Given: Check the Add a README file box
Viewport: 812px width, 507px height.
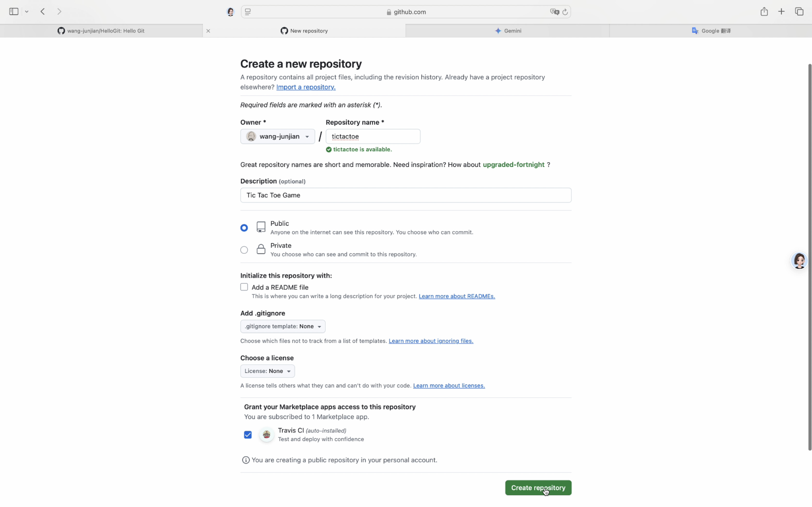Looking at the screenshot, I should coord(244,287).
